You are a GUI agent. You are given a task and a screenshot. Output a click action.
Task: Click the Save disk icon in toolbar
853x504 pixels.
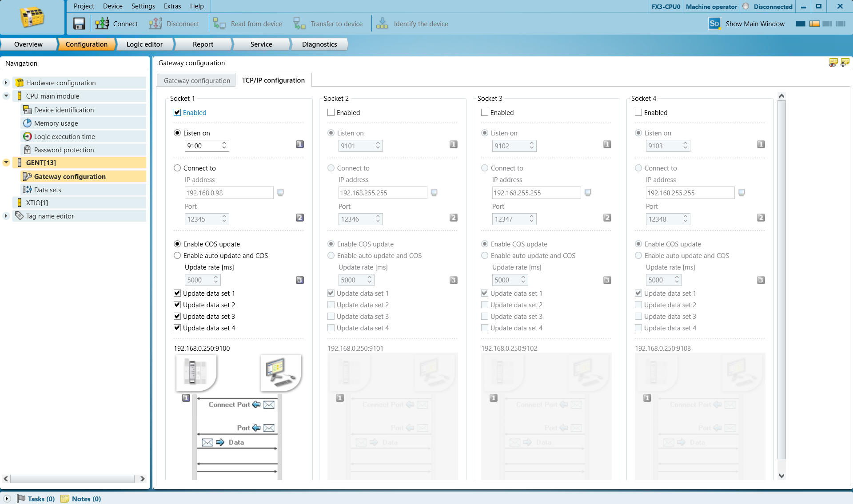coord(79,24)
